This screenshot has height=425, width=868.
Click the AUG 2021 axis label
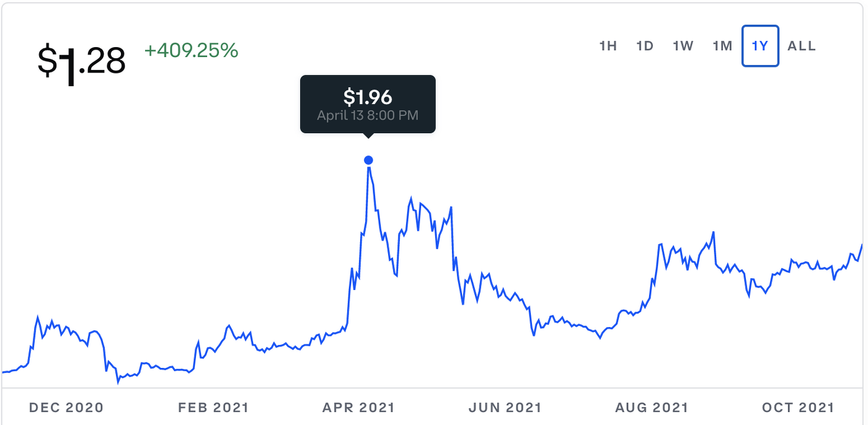click(652, 408)
